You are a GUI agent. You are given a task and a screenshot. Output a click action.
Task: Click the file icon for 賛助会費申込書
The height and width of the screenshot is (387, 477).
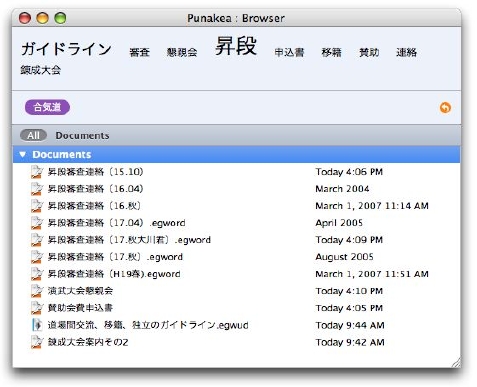[37, 308]
